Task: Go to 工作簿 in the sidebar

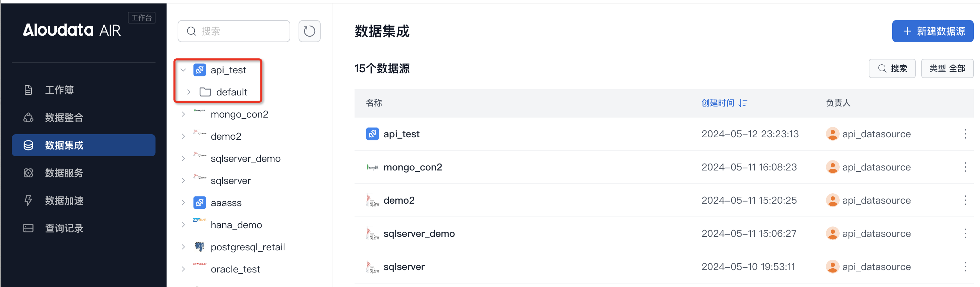Action: (x=59, y=90)
